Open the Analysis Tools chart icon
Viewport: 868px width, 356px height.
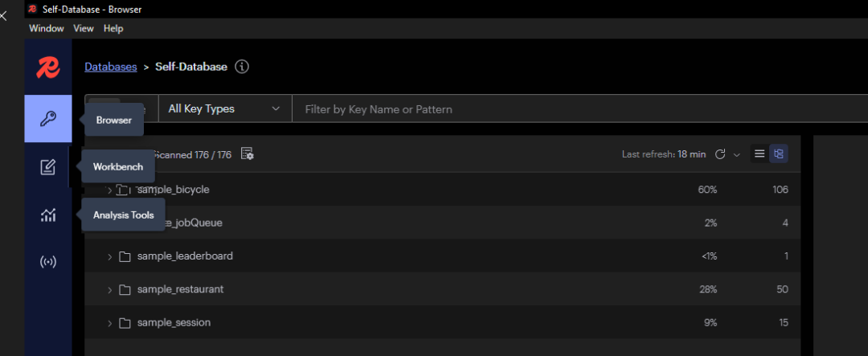coord(48,215)
